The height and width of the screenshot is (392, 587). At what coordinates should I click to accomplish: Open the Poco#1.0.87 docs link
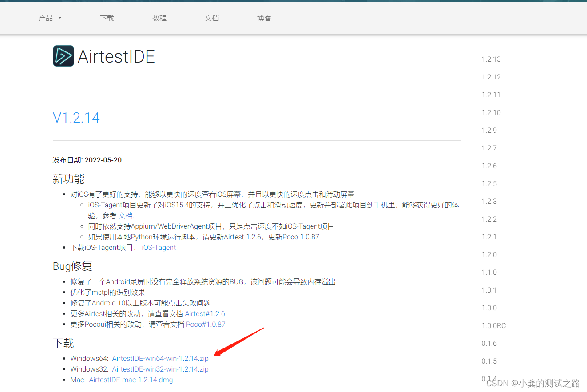[x=206, y=325]
